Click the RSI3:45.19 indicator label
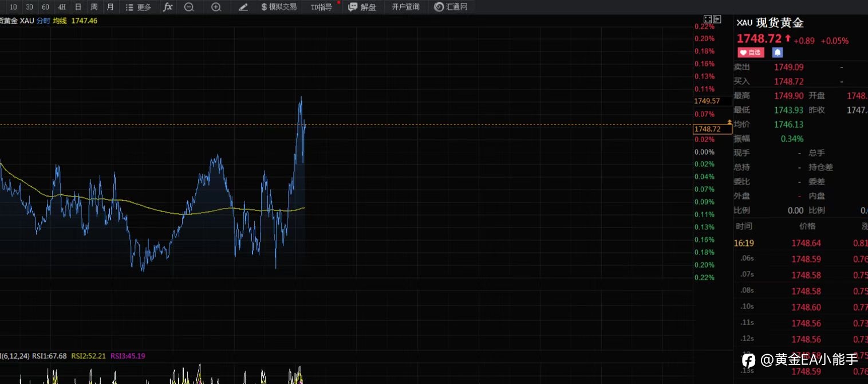 click(x=128, y=356)
